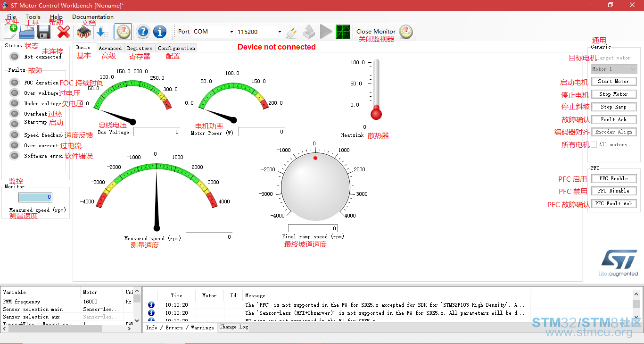Click the info icon on the 'Sensor-less (HFI+Observer)' row
Screen dimensions: 644x344
[x=151, y=313]
